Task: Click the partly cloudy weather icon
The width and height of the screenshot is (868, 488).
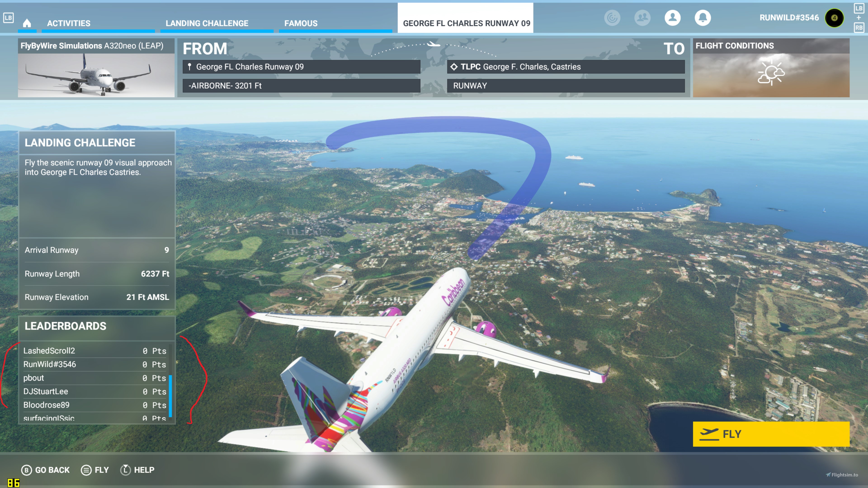Action: click(x=771, y=73)
